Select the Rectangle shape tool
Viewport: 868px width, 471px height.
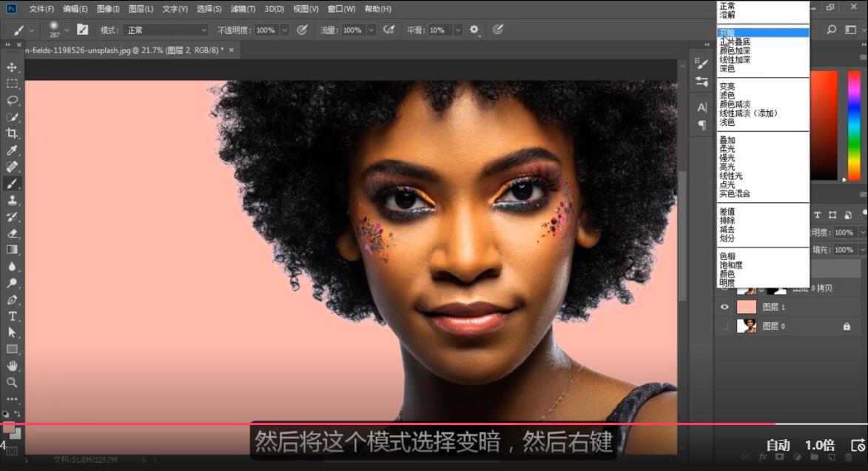tap(12, 350)
